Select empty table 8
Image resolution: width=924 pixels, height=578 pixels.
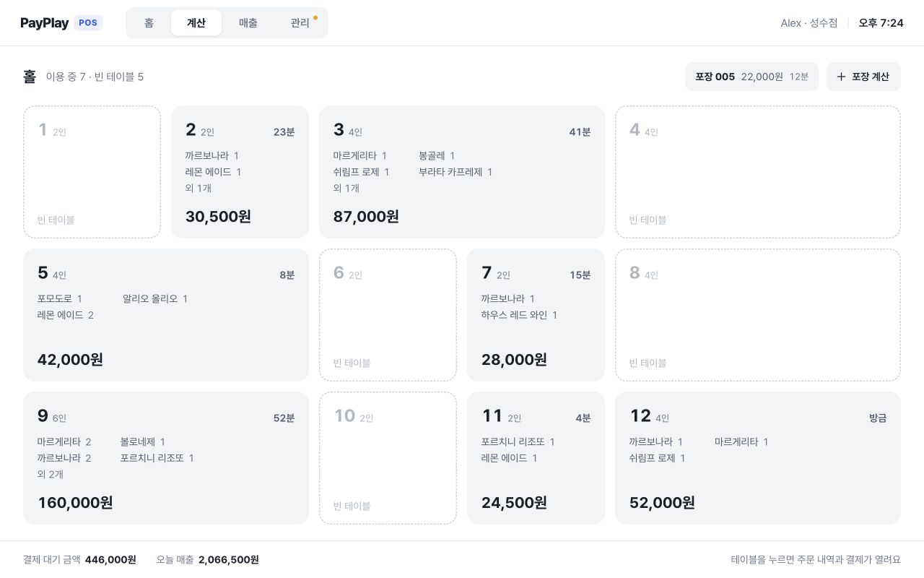[x=758, y=315]
